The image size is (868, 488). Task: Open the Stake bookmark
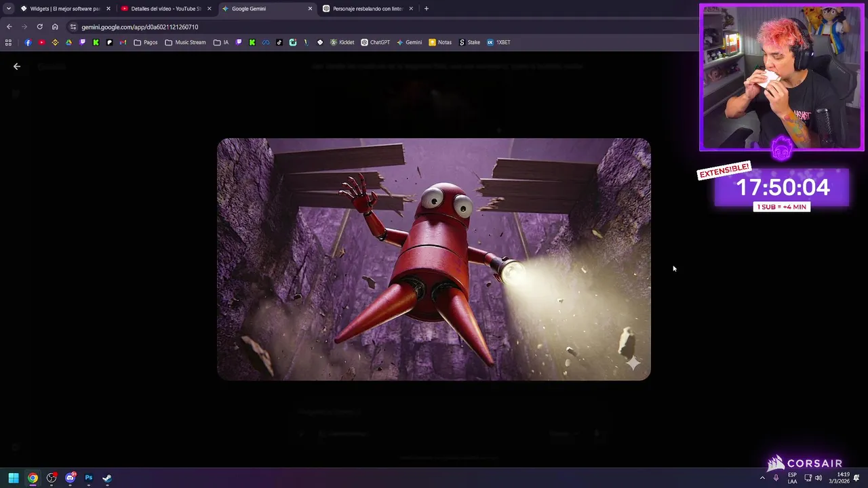click(x=469, y=42)
